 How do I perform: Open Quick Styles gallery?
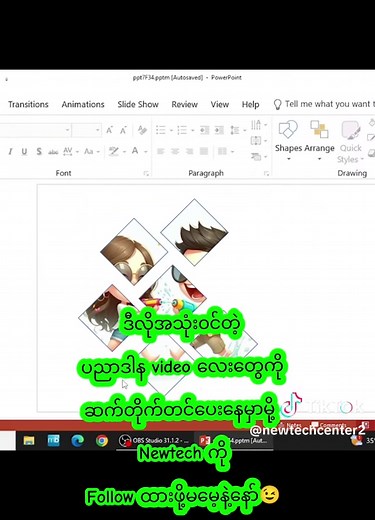pos(350,142)
